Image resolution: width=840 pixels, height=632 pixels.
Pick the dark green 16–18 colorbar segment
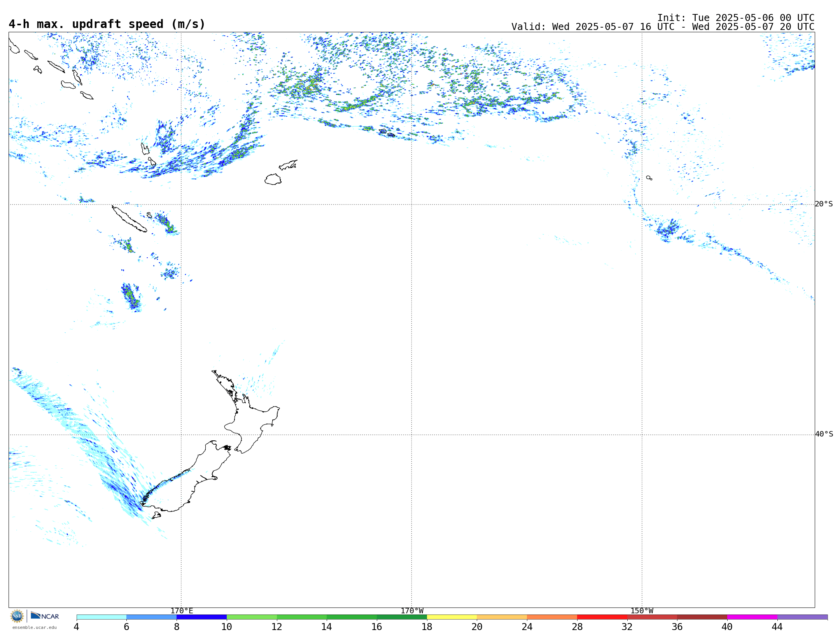[x=402, y=617]
